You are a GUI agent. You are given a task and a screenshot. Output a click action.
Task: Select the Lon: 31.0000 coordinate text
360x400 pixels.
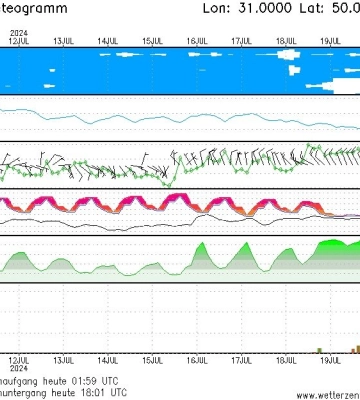coord(247,8)
